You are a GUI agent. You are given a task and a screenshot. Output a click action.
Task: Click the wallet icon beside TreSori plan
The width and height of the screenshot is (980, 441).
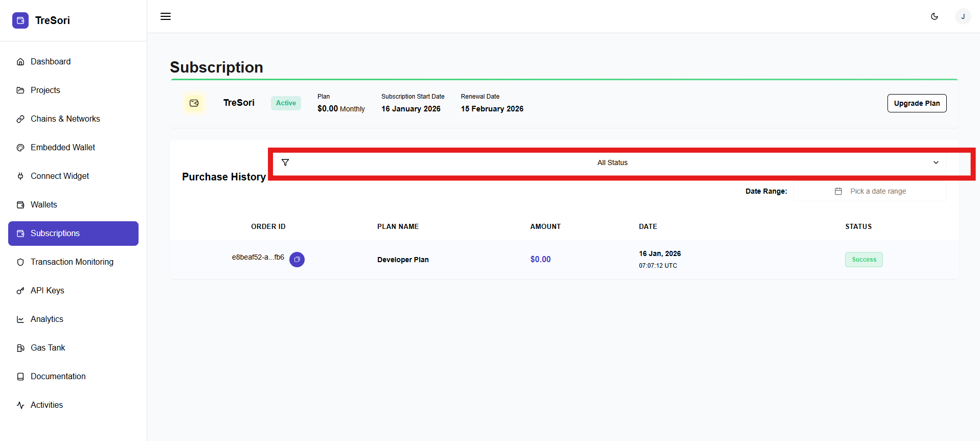tap(194, 103)
